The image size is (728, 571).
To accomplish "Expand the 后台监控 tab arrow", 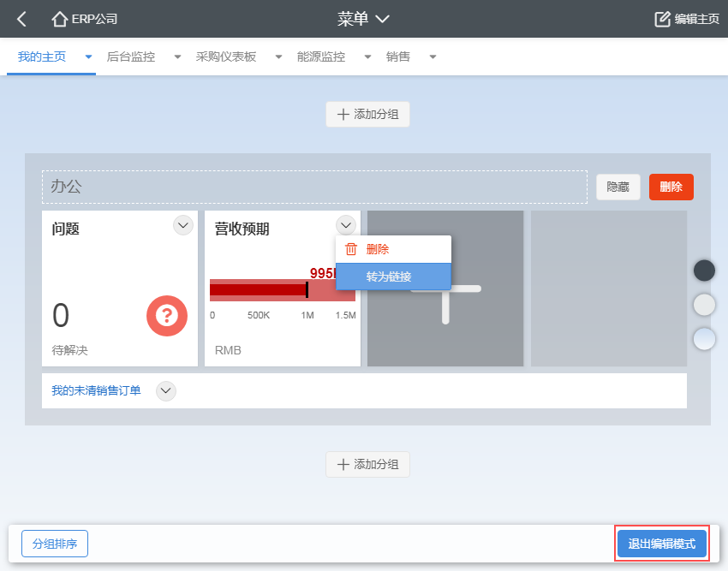I will point(177,57).
